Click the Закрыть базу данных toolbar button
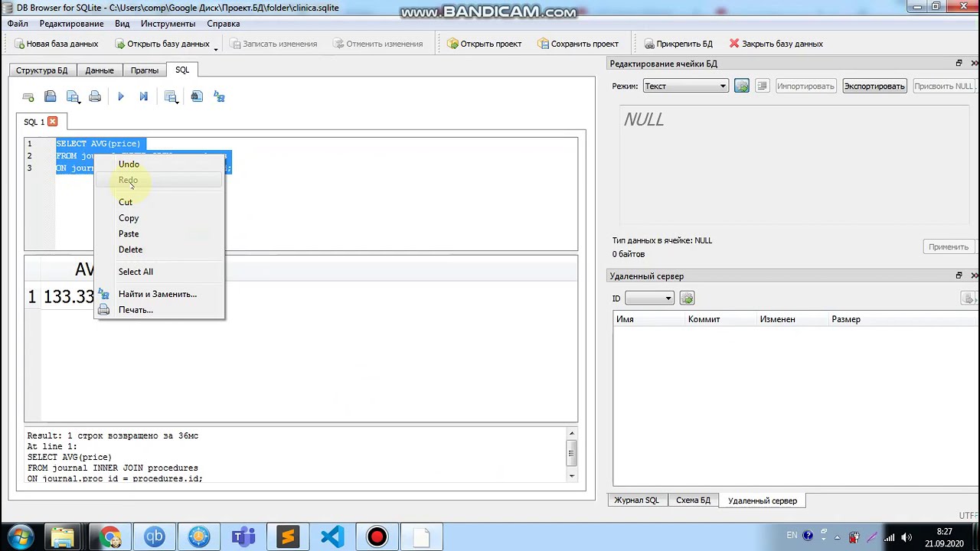 pyautogui.click(x=776, y=44)
